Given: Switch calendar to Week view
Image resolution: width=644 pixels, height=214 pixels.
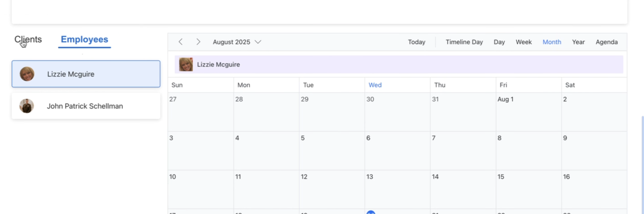Looking at the screenshot, I should 524,42.
